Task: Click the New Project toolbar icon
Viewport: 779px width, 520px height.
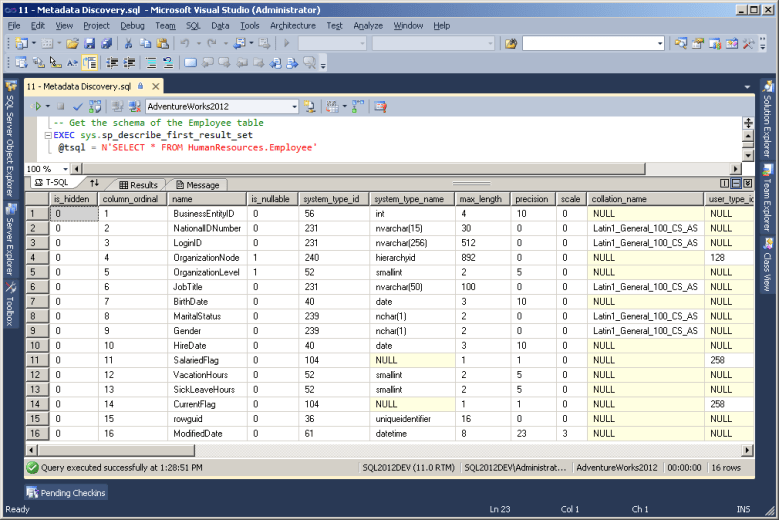Action: click(21, 44)
